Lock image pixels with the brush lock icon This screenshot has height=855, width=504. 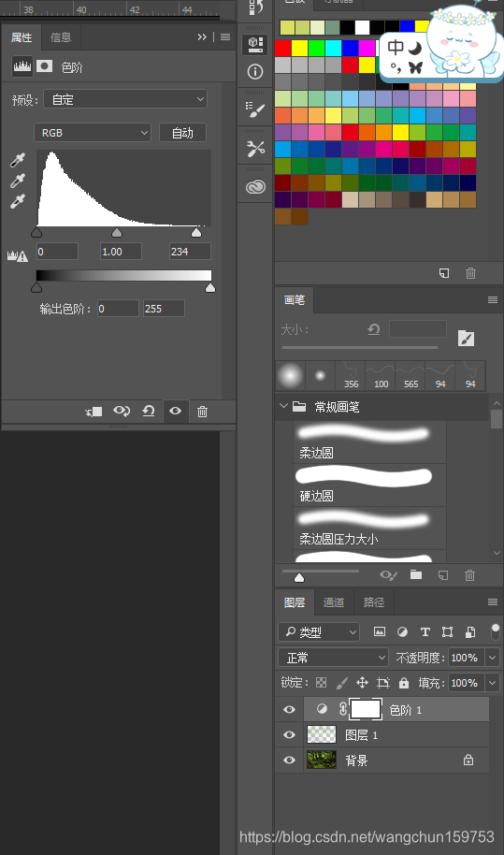click(x=341, y=682)
